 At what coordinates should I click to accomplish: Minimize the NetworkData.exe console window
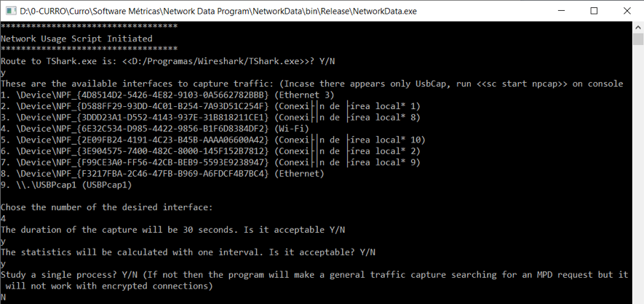coord(560,11)
